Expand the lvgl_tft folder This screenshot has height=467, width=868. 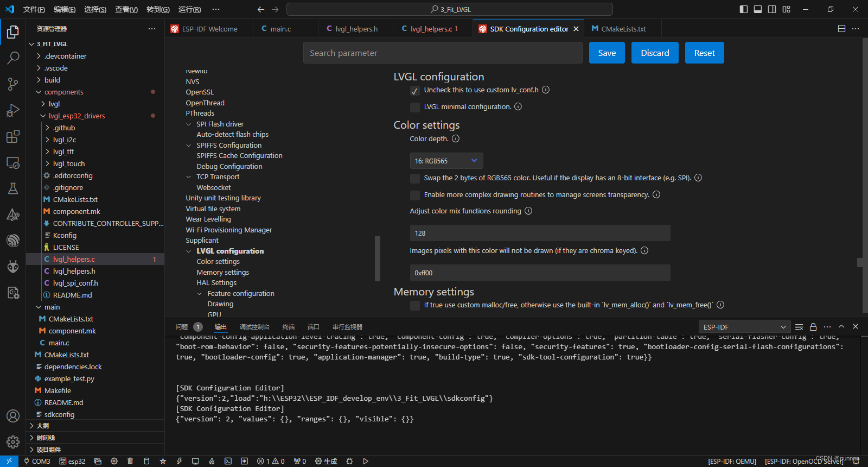pyautogui.click(x=47, y=152)
